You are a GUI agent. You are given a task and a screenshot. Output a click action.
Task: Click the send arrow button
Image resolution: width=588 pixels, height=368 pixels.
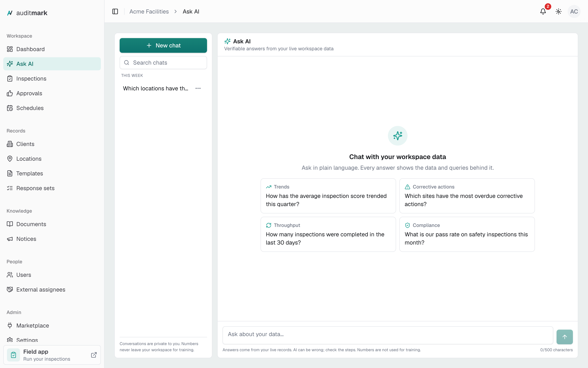click(x=565, y=337)
